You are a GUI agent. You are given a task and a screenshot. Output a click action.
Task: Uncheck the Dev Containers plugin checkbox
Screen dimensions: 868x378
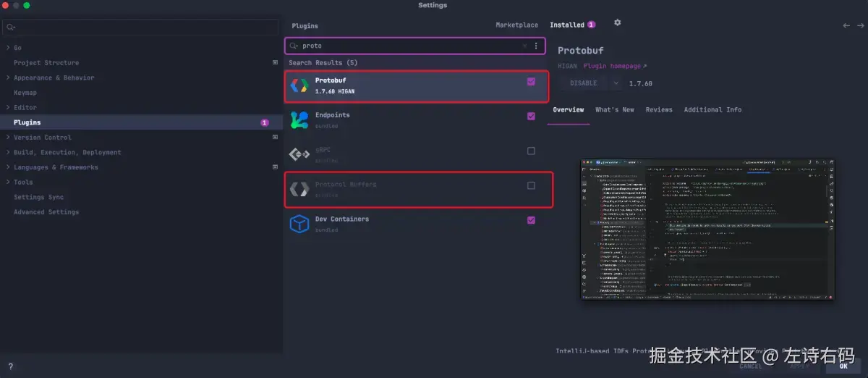click(x=532, y=220)
